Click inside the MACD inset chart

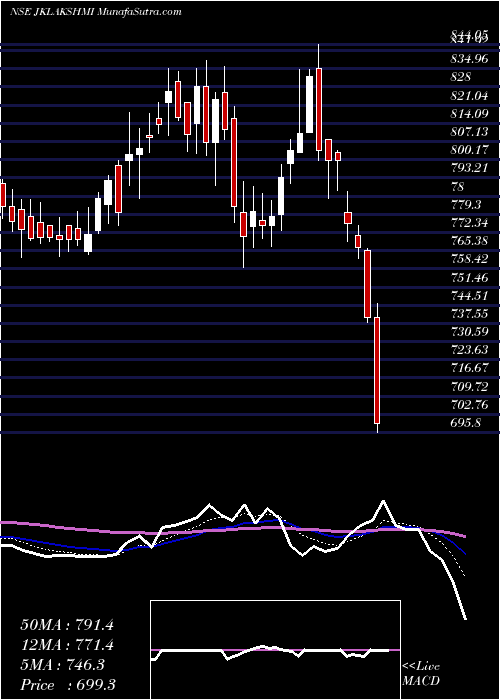[x=275, y=650]
